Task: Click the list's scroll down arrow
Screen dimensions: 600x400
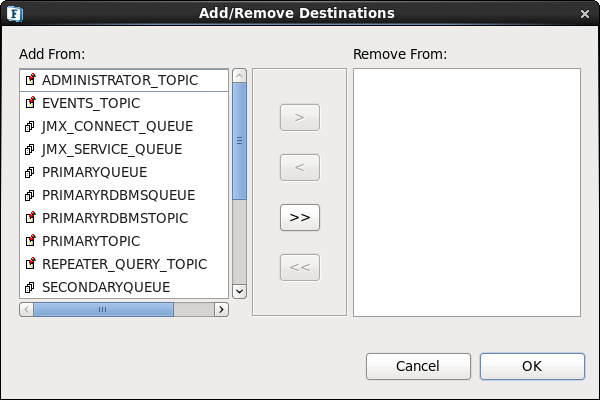Action: point(240,291)
